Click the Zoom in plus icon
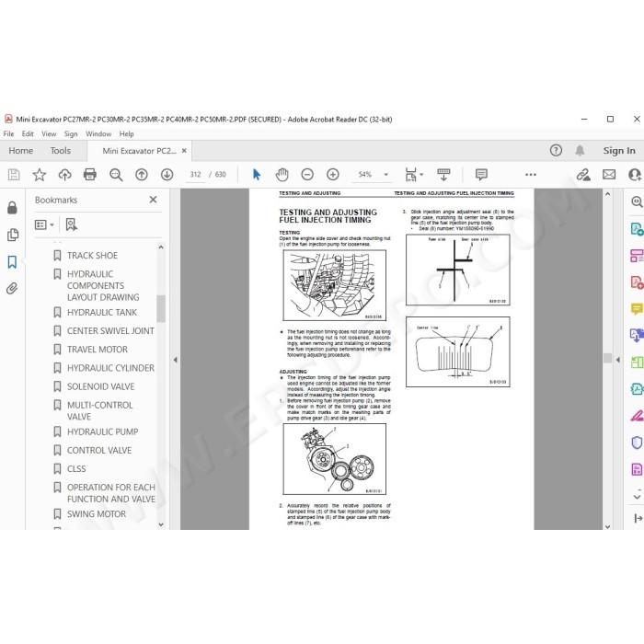644x644 pixels. (x=333, y=175)
